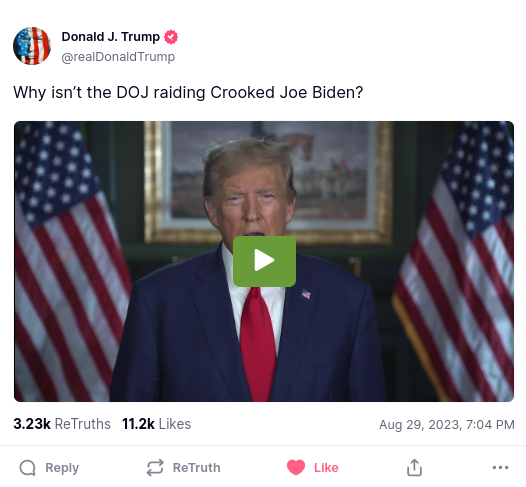Open the share upload-arrow icon
This screenshot has height=487, width=526.
click(x=414, y=468)
